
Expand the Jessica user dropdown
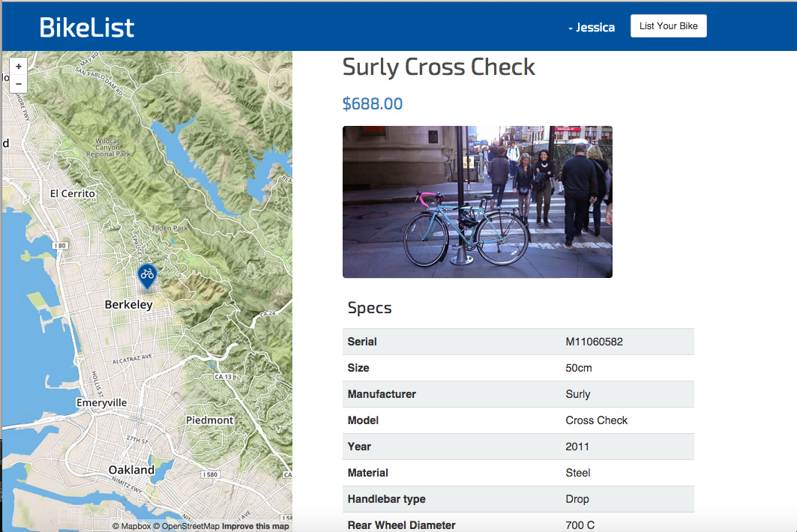(591, 28)
